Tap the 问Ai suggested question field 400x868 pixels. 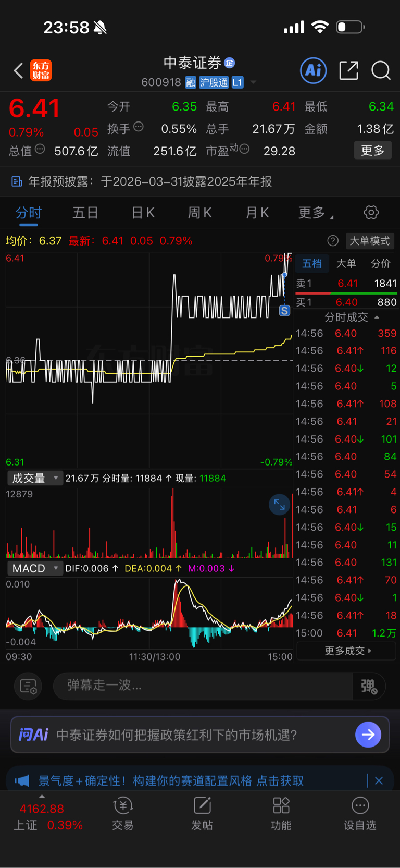[200, 735]
